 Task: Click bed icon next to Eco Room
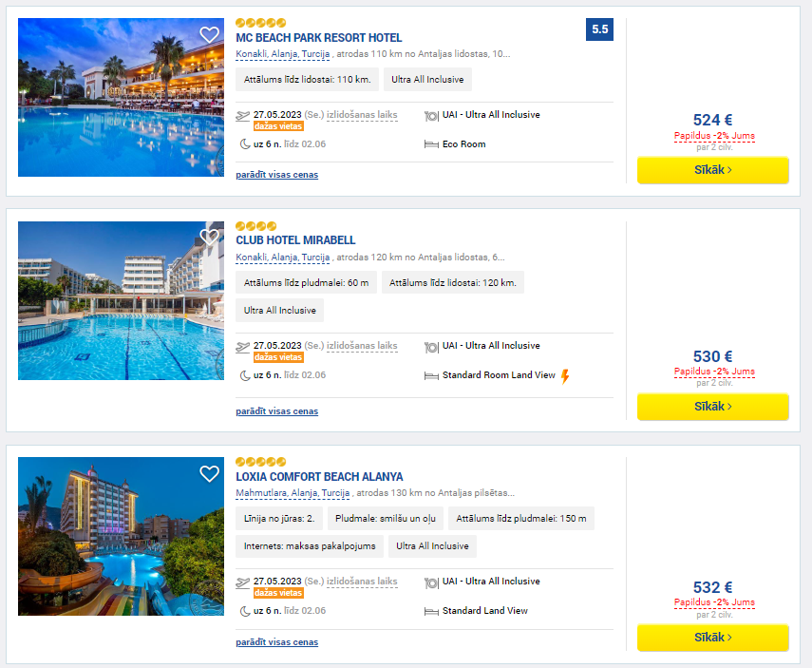click(431, 144)
